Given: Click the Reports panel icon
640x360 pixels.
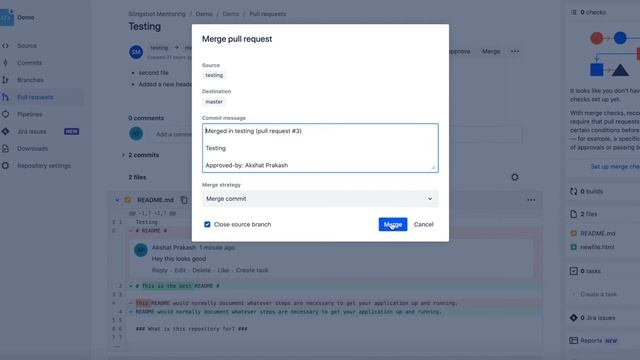Looking at the screenshot, I should (x=573, y=340).
